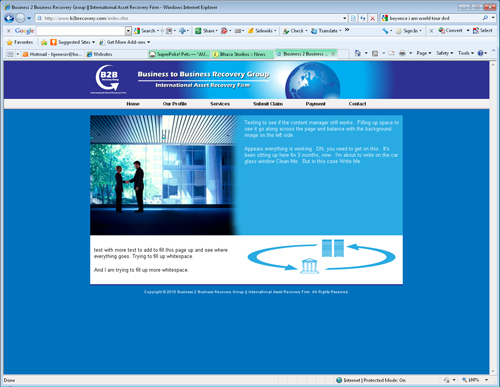Click the handshake businesspeople photo
500x387 pixels.
[163, 175]
